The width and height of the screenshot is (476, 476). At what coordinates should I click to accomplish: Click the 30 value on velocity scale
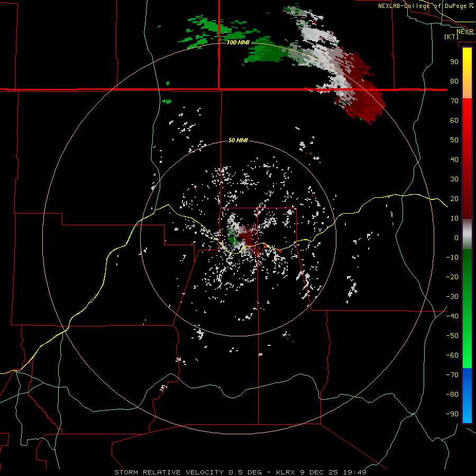coord(454,179)
